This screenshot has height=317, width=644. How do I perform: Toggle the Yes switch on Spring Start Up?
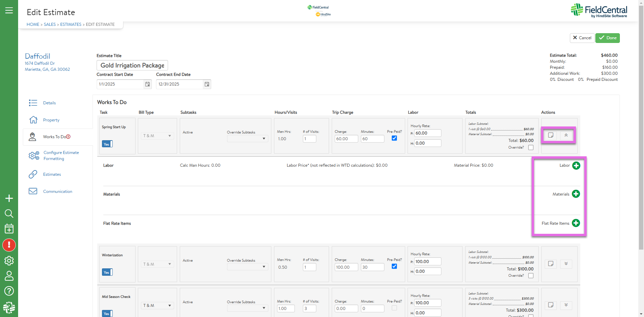coord(107,144)
